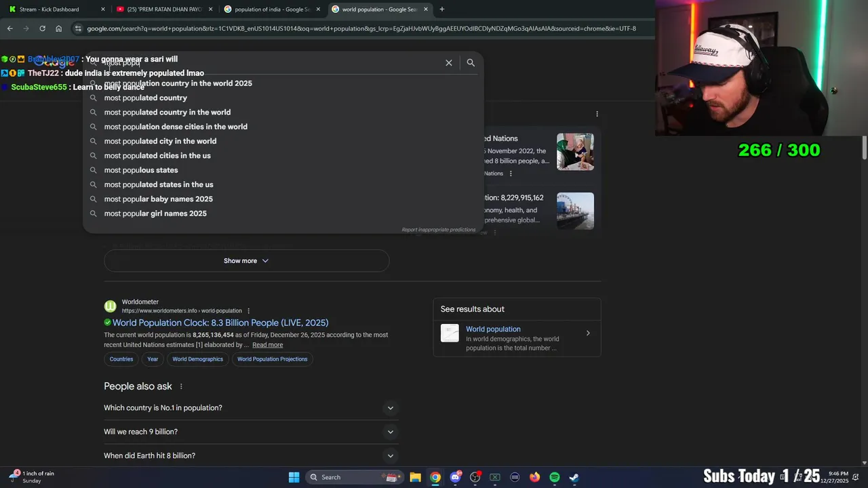Click Report inappropriate predictions link
The width and height of the screenshot is (868, 488).
pos(439,230)
